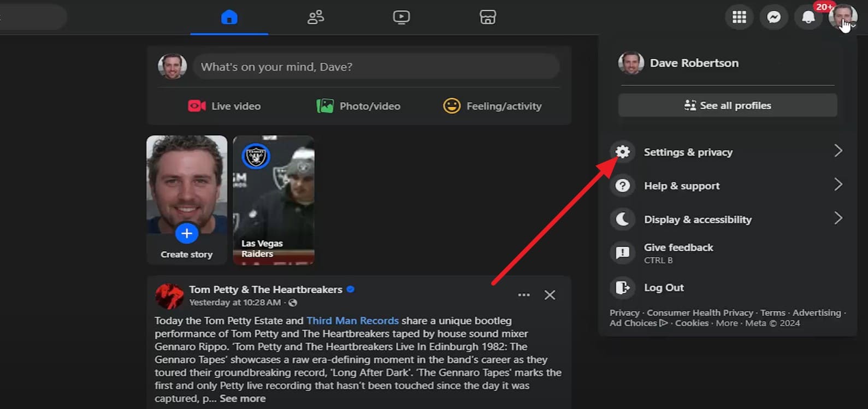This screenshot has height=409, width=868.
Task: Open Tom Petty & The Heartbreakers page name
Action: click(x=265, y=289)
